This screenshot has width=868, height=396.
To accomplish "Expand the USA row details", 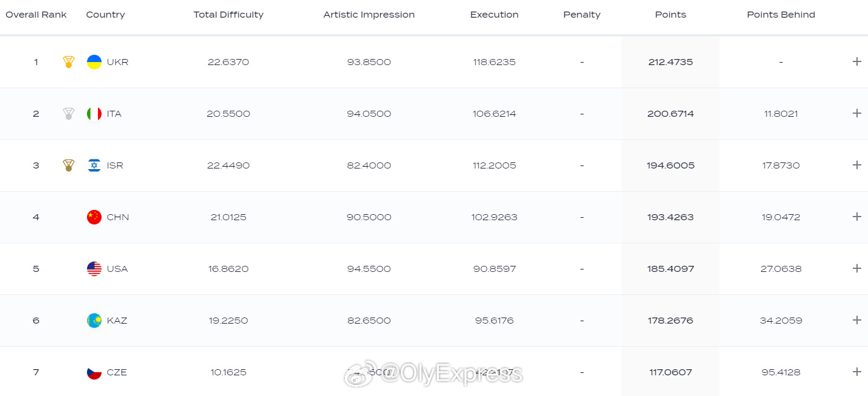I will click(856, 268).
